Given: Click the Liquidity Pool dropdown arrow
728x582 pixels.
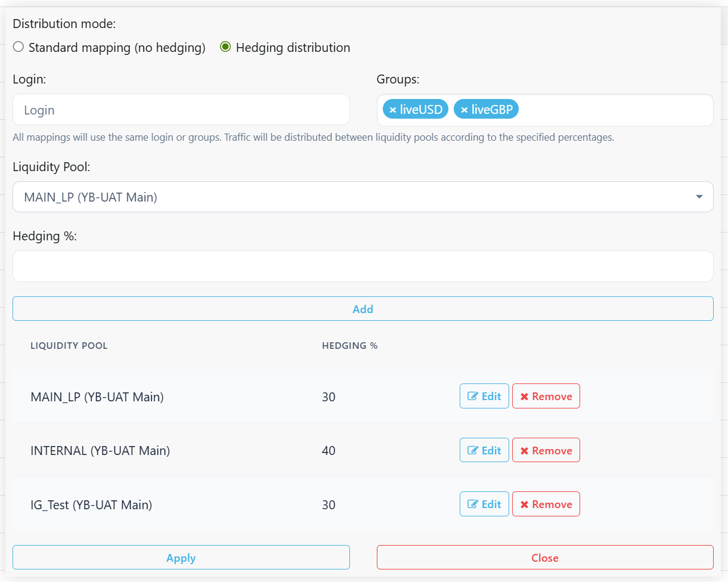Looking at the screenshot, I should 699,197.
